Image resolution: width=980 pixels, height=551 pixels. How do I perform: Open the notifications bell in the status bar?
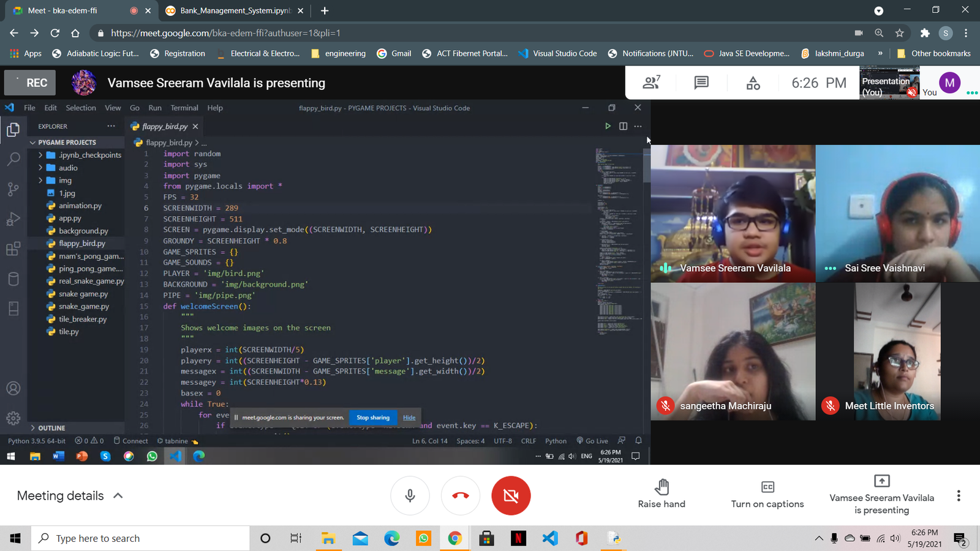pyautogui.click(x=638, y=440)
